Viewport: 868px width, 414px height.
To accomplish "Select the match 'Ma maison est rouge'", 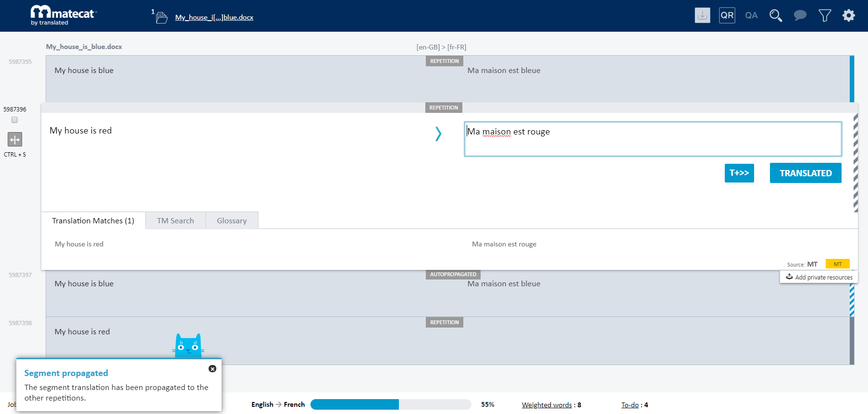I will click(504, 244).
